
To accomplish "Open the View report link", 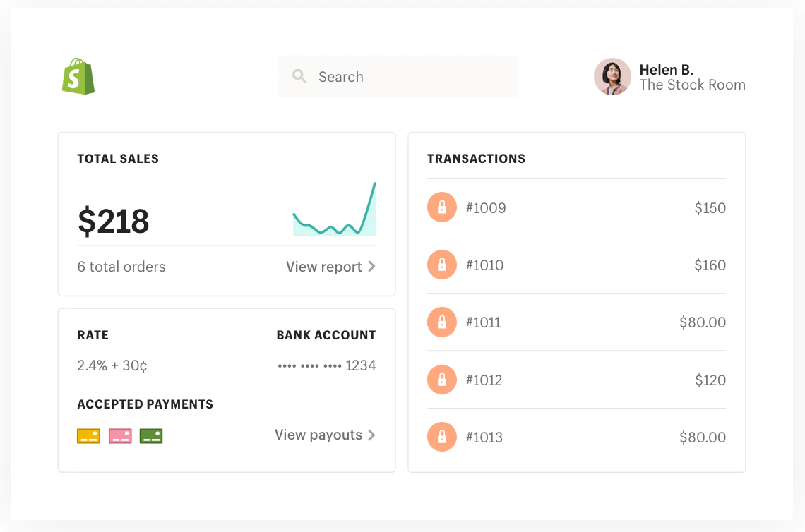I will pos(324,267).
